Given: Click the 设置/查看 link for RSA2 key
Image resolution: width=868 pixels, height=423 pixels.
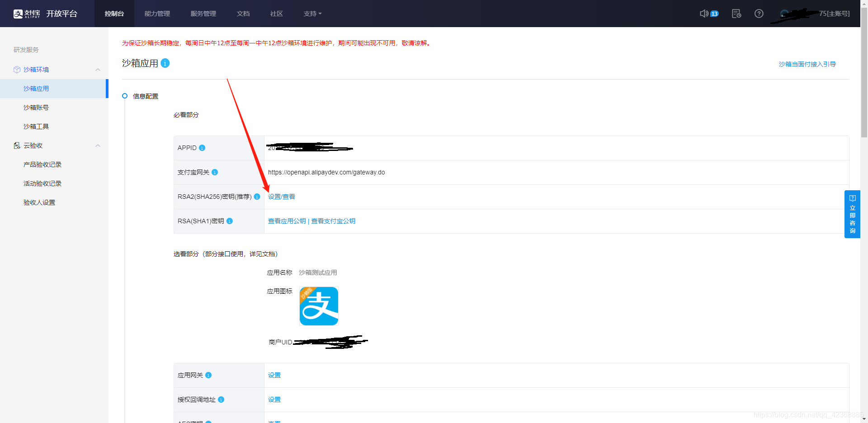Looking at the screenshot, I should pos(282,197).
